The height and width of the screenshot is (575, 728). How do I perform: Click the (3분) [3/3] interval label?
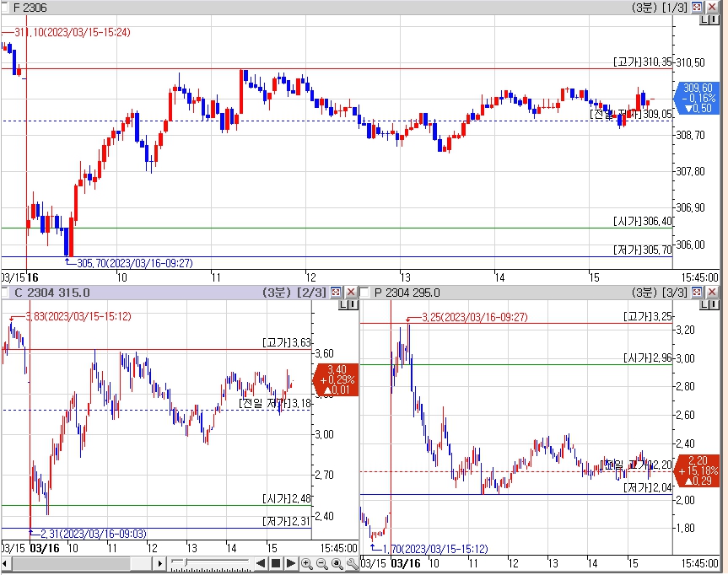pyautogui.click(x=660, y=293)
